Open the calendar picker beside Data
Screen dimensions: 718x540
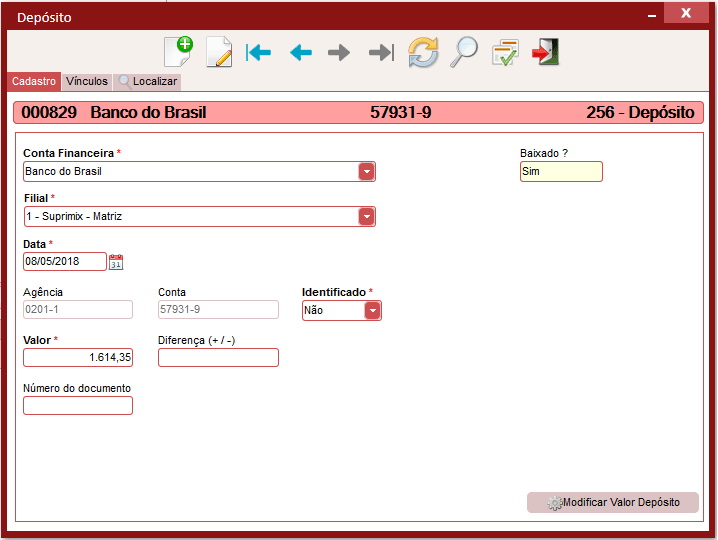tap(116, 262)
